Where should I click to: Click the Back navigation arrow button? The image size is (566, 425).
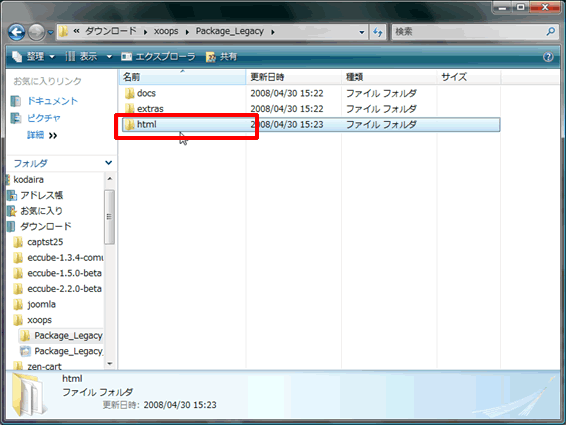(17, 32)
